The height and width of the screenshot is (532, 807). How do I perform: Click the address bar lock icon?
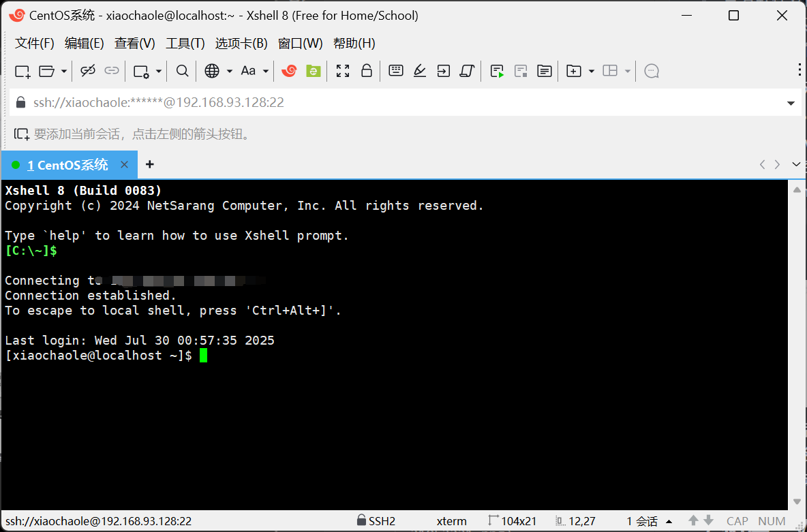(x=20, y=102)
